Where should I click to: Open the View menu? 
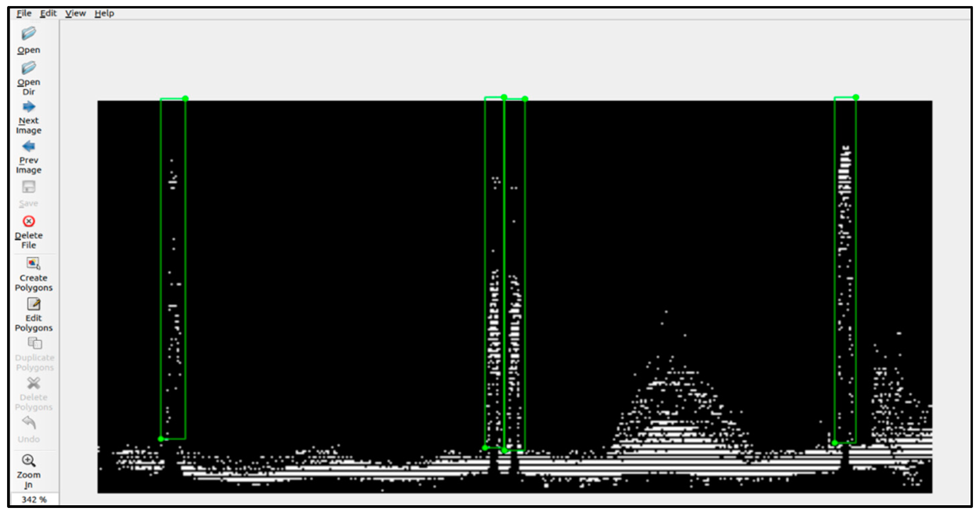click(75, 13)
